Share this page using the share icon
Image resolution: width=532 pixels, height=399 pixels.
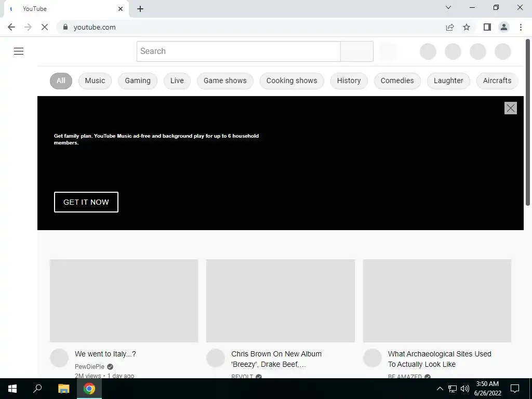[x=450, y=27]
